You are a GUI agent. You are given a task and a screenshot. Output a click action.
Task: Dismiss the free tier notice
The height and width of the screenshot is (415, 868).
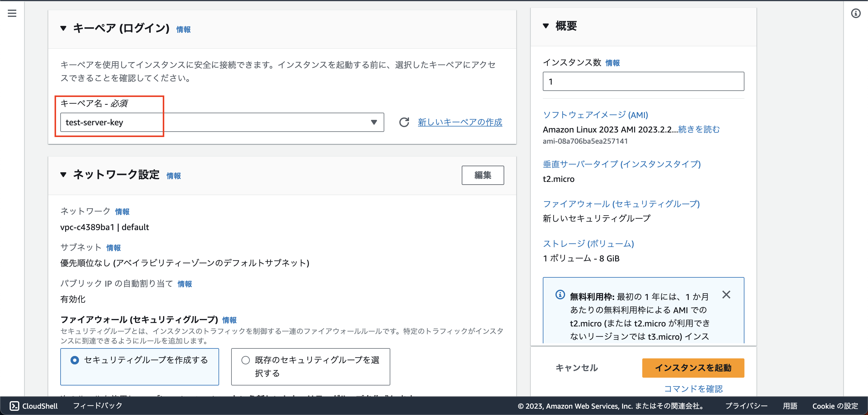point(726,295)
